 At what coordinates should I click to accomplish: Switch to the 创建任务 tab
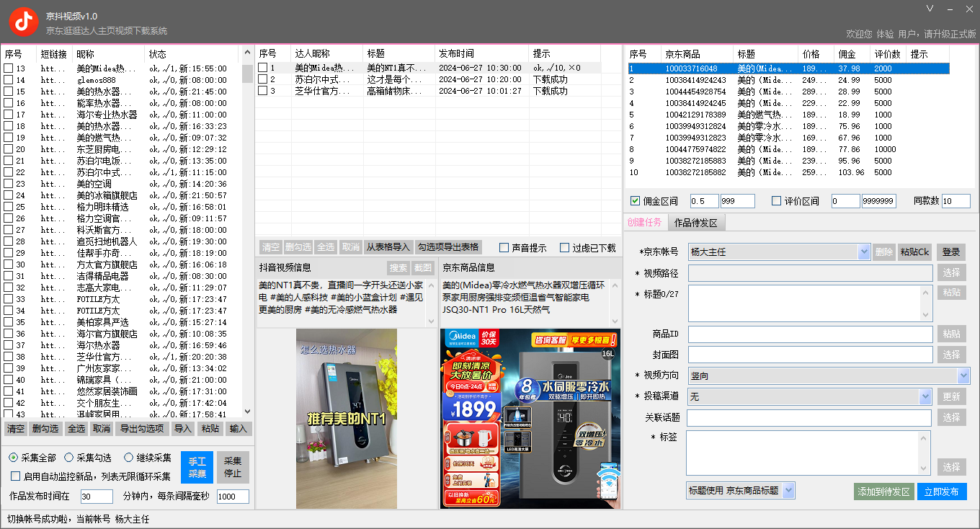coord(645,223)
